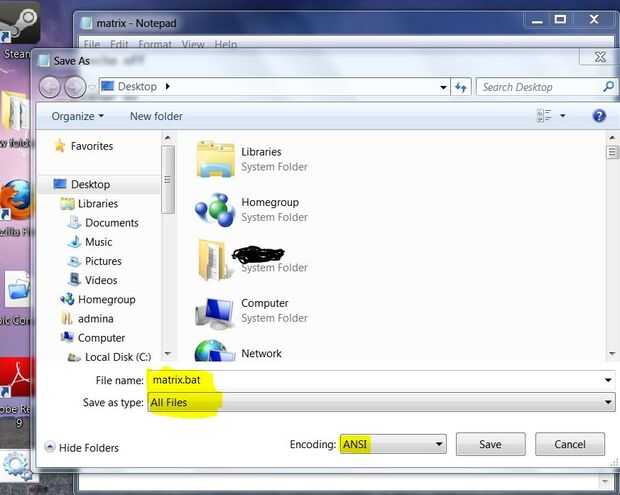Click the Desktop icon in the address bar
This screenshot has height=495, width=620.
[108, 86]
